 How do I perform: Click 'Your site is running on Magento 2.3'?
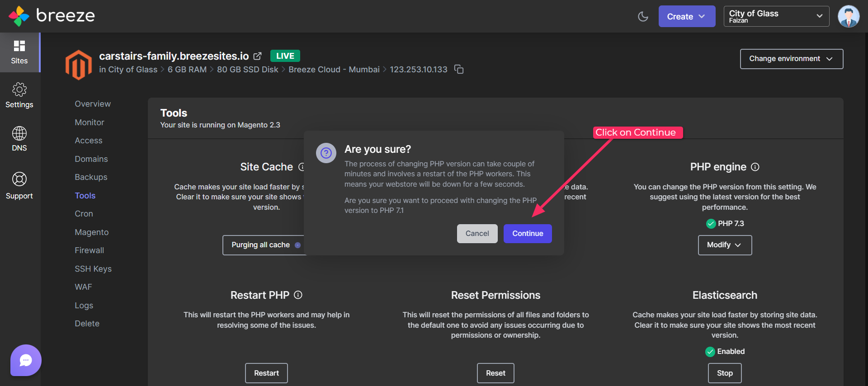pyautogui.click(x=220, y=125)
